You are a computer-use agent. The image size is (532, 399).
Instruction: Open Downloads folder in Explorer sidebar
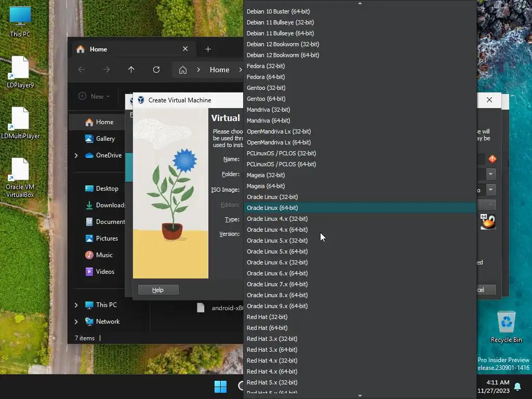105,205
